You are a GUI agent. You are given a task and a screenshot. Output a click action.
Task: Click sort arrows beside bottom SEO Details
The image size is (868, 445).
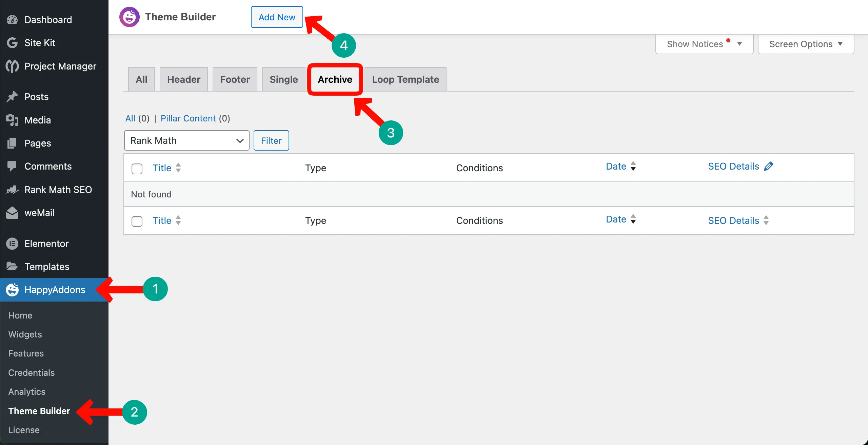click(766, 220)
